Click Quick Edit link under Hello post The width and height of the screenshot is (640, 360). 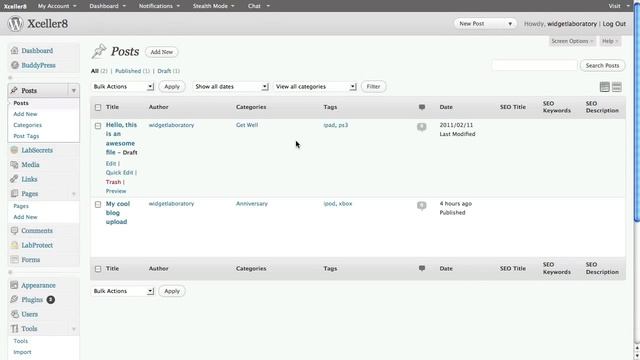tap(120, 173)
